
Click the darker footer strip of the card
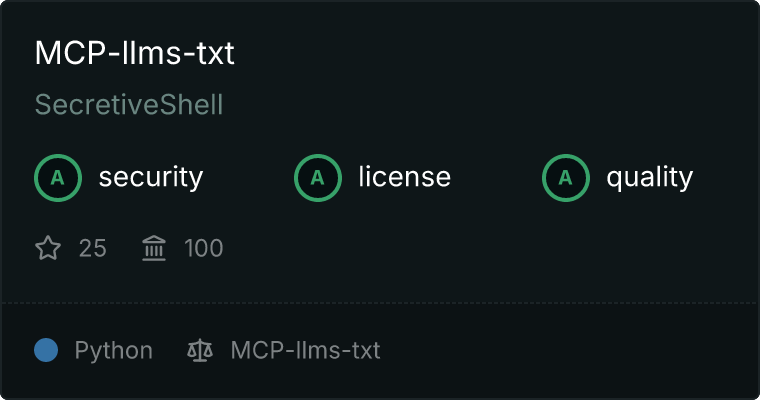click(x=533, y=350)
